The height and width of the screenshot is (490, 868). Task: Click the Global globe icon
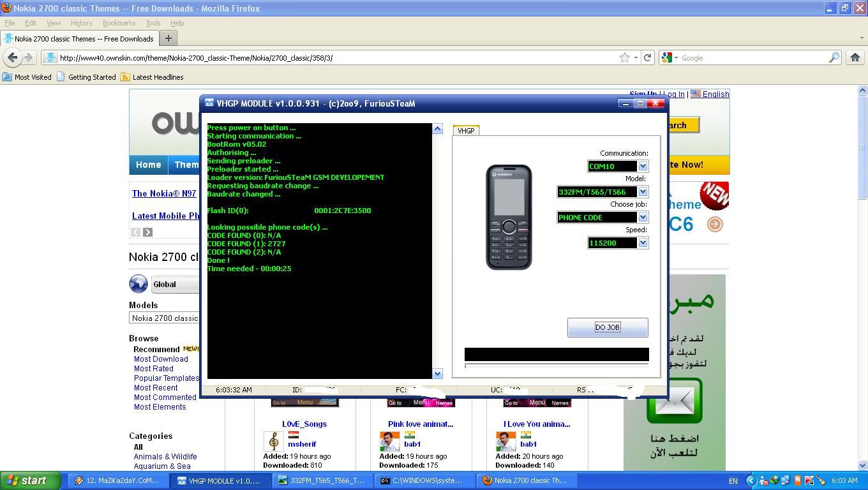tap(138, 284)
